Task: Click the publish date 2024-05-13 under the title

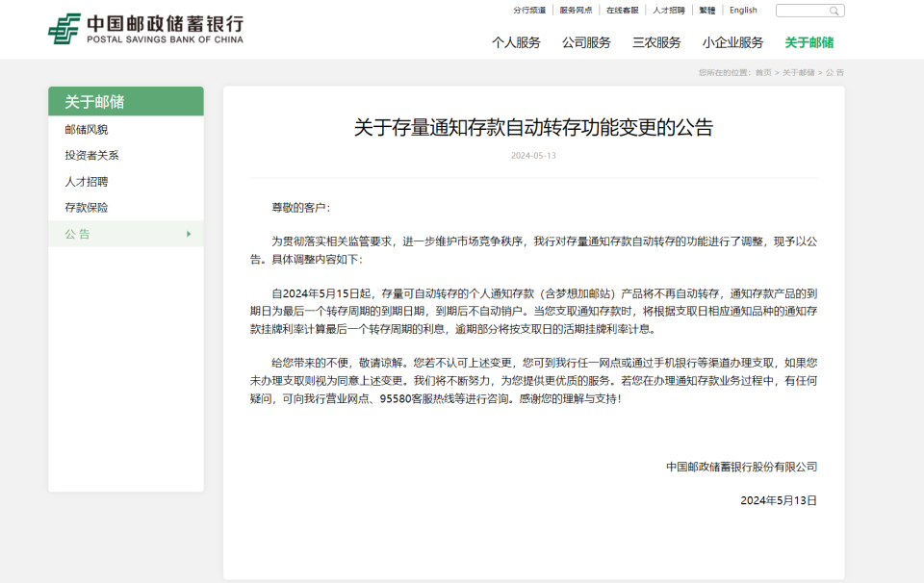Action: (x=533, y=156)
